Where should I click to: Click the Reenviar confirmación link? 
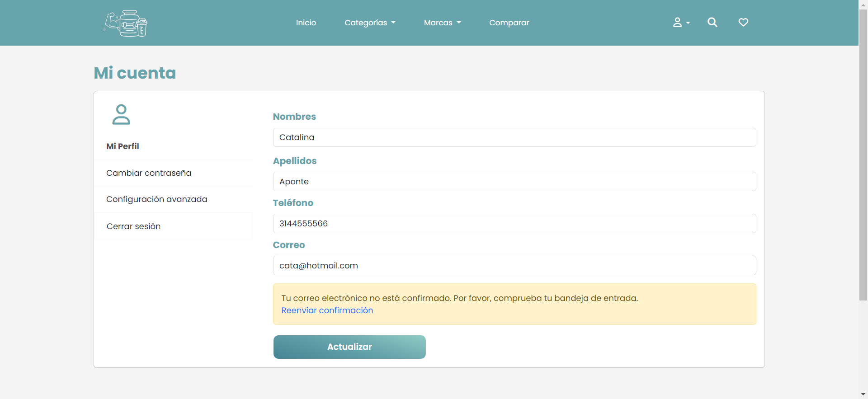[x=327, y=310]
